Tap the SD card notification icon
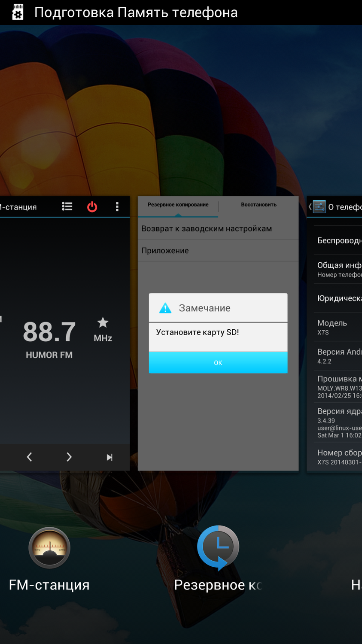 coord(18,12)
